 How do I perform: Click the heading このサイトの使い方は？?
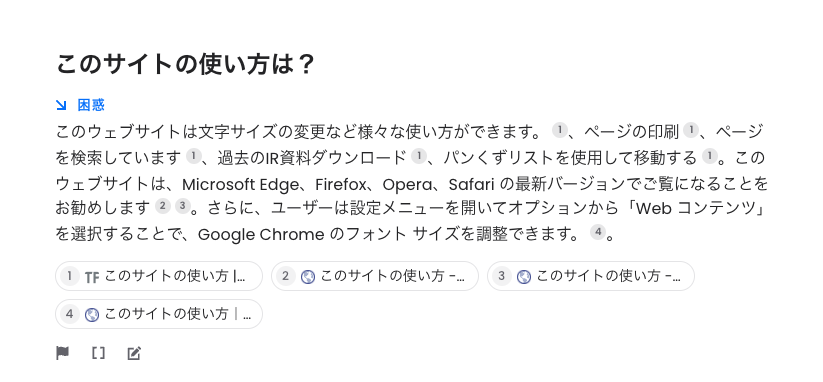(x=185, y=64)
